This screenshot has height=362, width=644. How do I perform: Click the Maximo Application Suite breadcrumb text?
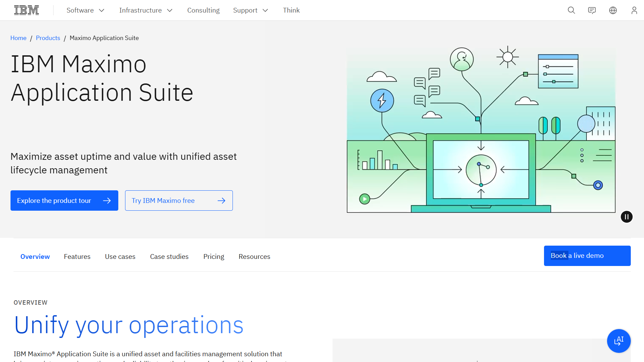point(104,38)
